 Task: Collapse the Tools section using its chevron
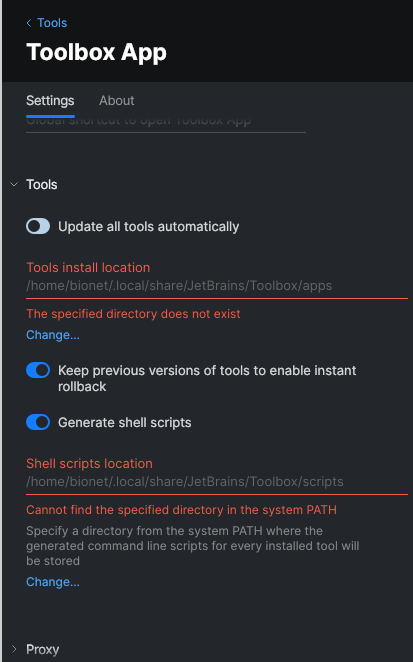click(x=14, y=184)
